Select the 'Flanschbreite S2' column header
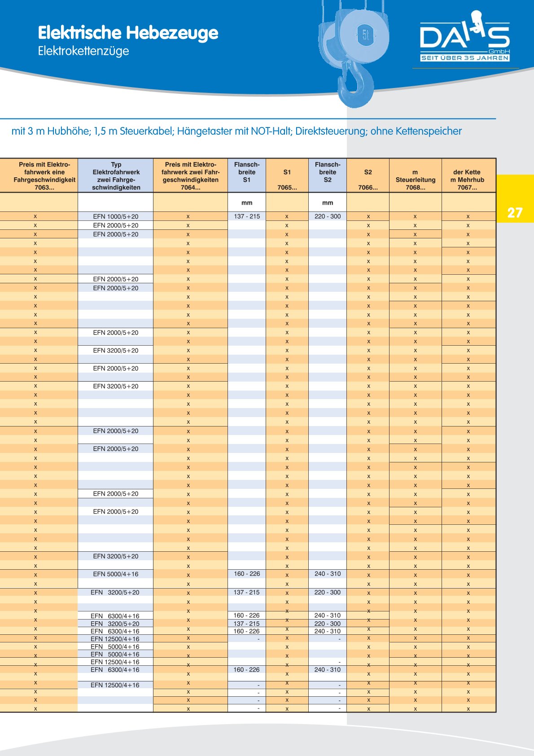Screen dimensions: 534x756 point(328,172)
